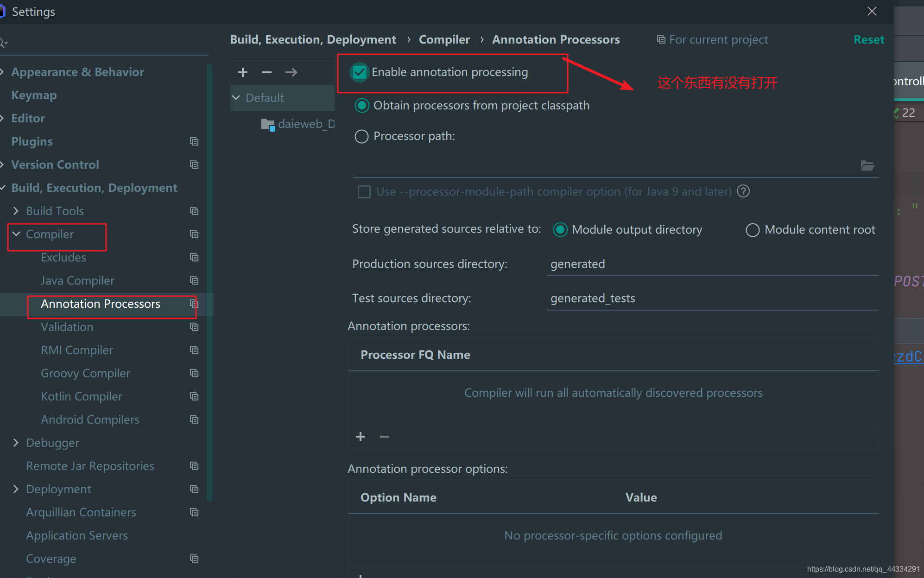Click the remove profile minus icon

pyautogui.click(x=267, y=72)
